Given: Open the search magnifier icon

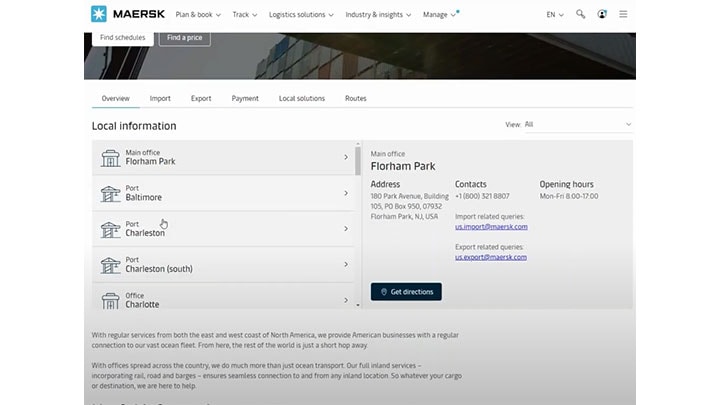Looking at the screenshot, I should [581, 15].
